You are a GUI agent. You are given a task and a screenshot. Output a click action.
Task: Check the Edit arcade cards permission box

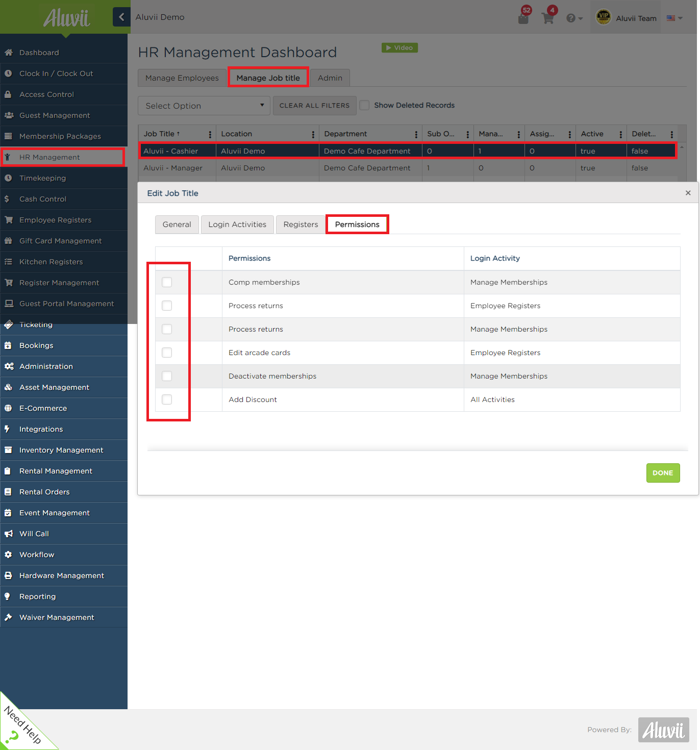click(167, 353)
